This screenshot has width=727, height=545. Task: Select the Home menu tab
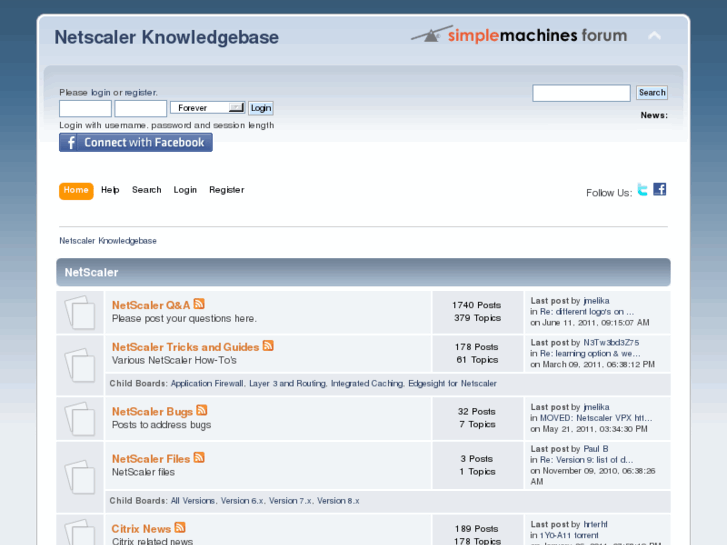(76, 191)
